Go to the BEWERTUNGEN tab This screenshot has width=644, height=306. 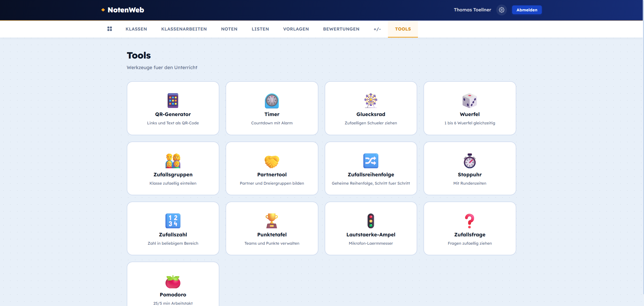click(341, 29)
